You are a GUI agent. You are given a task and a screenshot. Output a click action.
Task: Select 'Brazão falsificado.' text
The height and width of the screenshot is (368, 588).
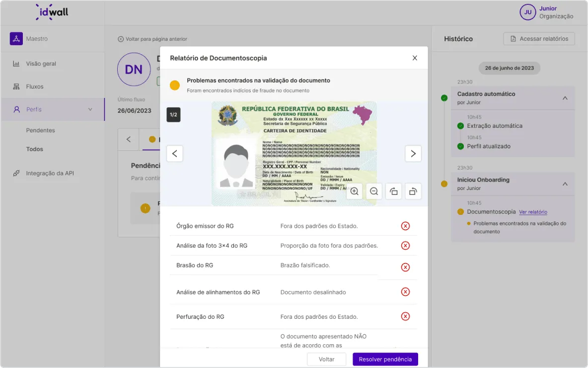click(x=305, y=265)
